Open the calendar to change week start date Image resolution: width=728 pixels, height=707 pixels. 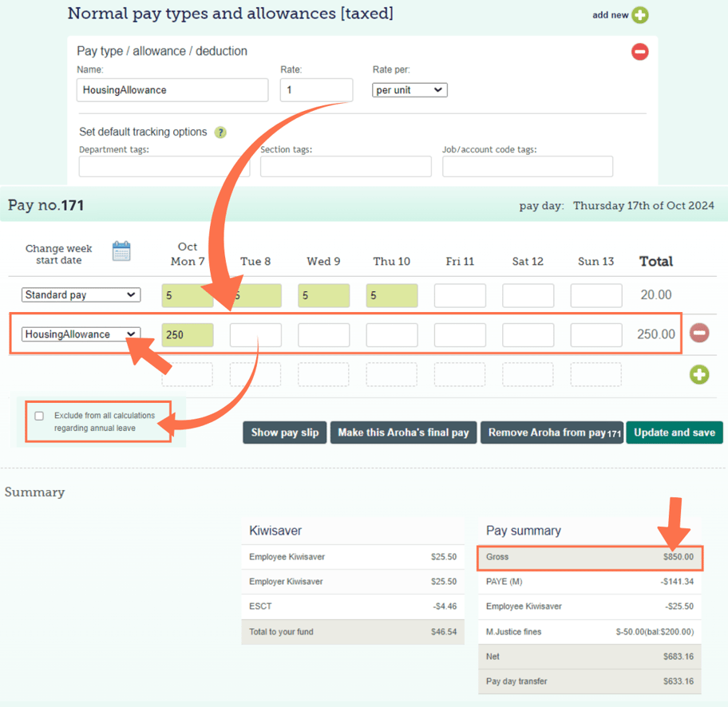click(122, 251)
